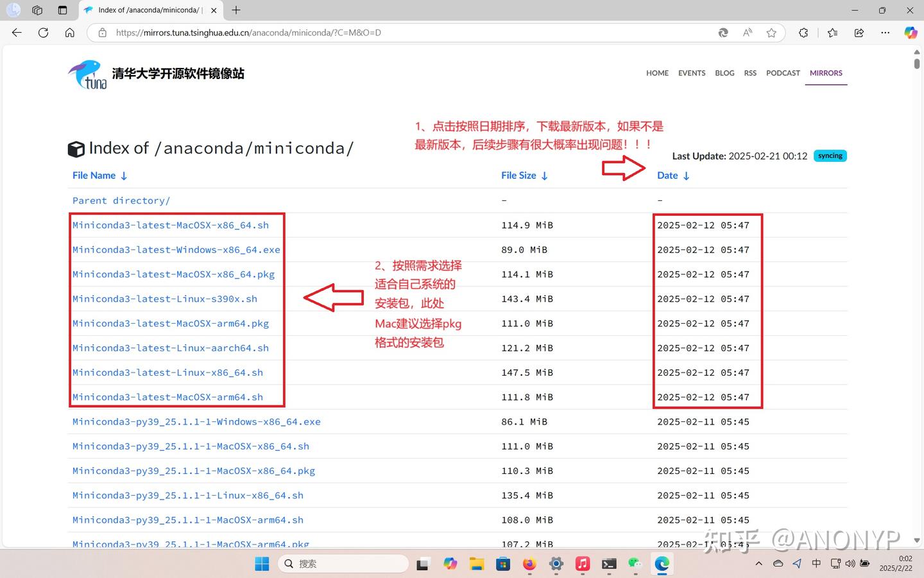Open the browser Extensions menu
Image resolution: width=924 pixels, height=578 pixels.
803,32
